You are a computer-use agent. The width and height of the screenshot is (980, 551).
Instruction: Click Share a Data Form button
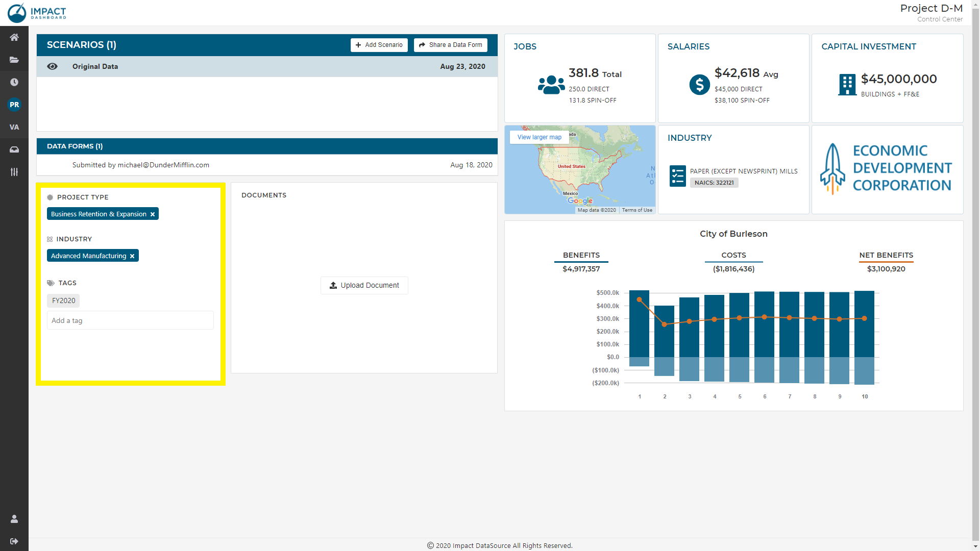(450, 45)
